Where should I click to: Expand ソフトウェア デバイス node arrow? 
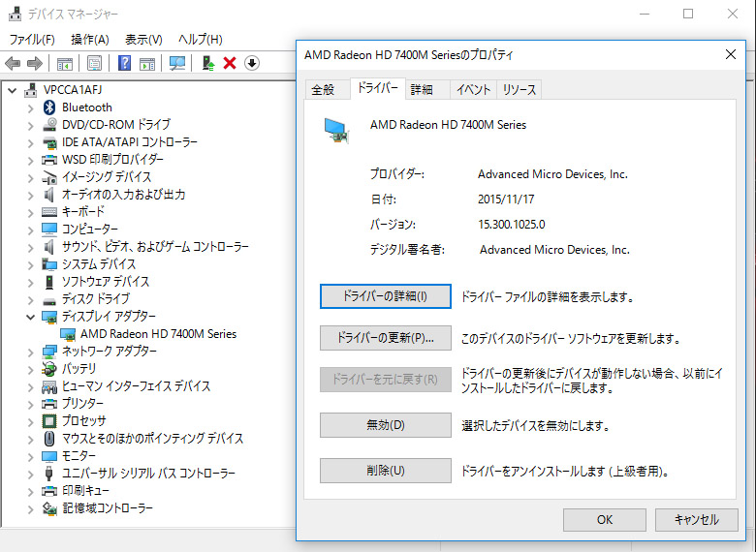point(30,282)
